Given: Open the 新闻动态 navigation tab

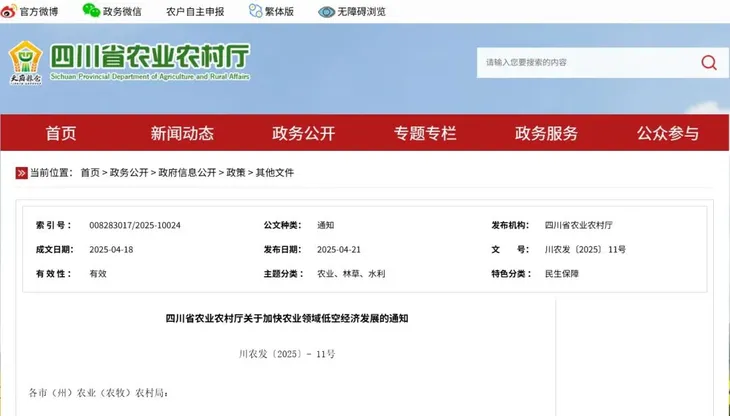Looking at the screenshot, I should pos(182,133).
